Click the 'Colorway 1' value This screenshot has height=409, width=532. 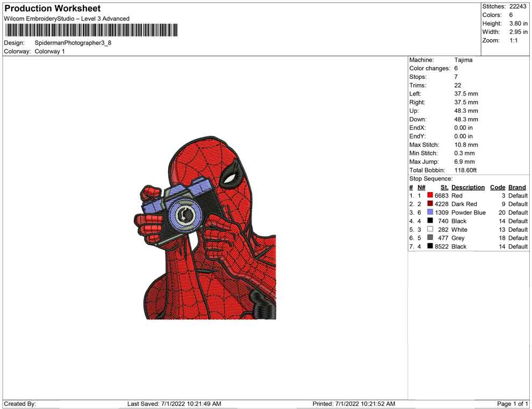[49, 51]
